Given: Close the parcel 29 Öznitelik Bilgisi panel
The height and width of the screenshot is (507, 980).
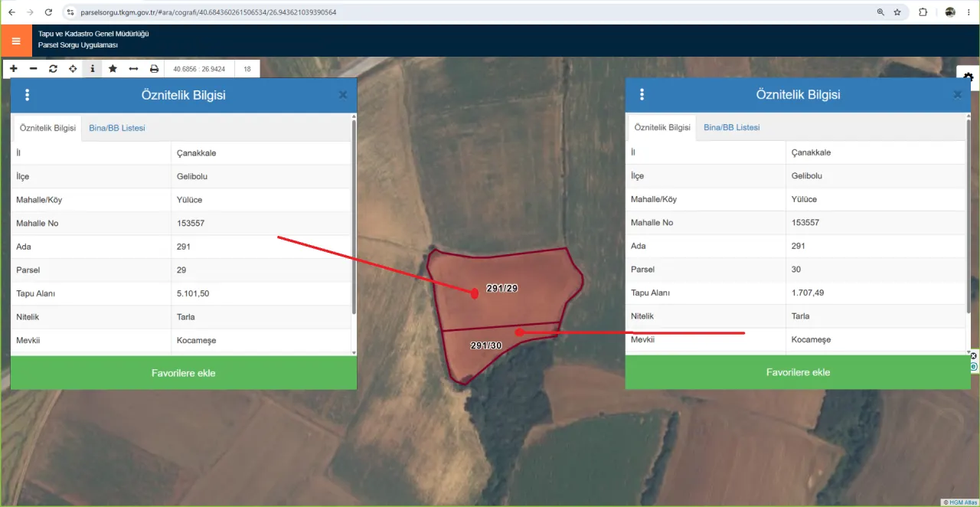Looking at the screenshot, I should coord(343,95).
